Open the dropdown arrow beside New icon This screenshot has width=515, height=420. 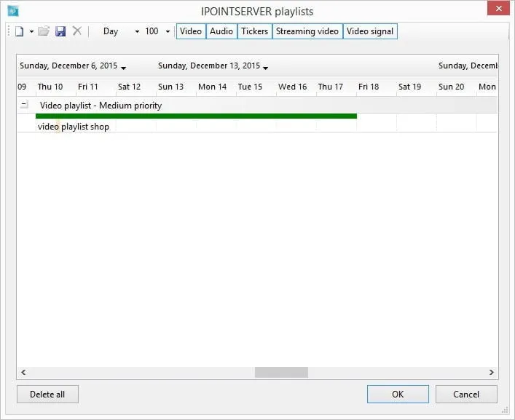pyautogui.click(x=31, y=32)
